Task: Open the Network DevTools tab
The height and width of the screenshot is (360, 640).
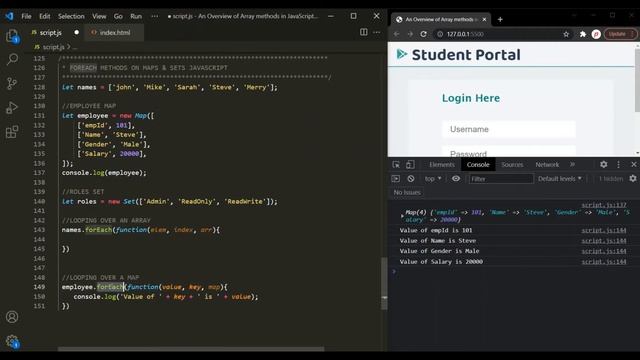Action: (547, 164)
